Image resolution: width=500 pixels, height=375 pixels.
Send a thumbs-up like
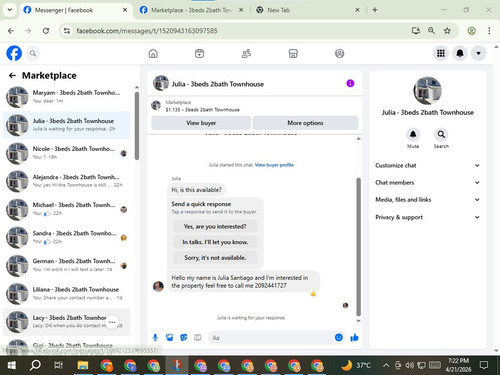point(354,338)
